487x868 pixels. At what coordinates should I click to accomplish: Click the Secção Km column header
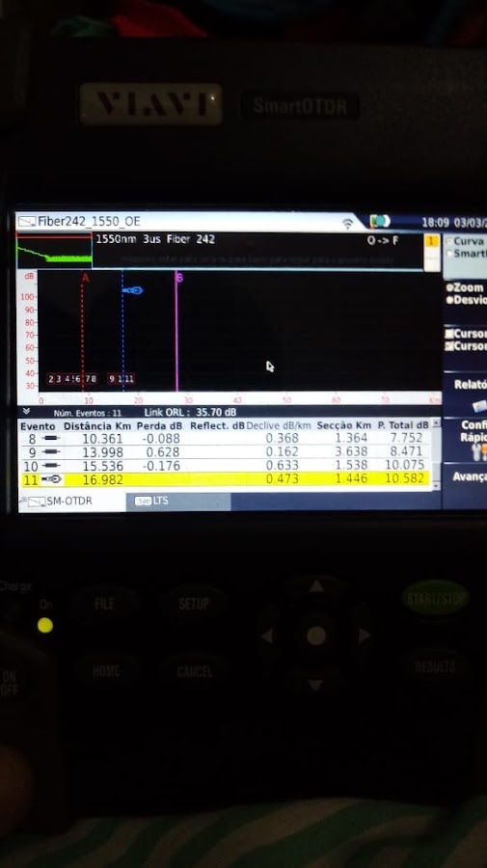343,425
